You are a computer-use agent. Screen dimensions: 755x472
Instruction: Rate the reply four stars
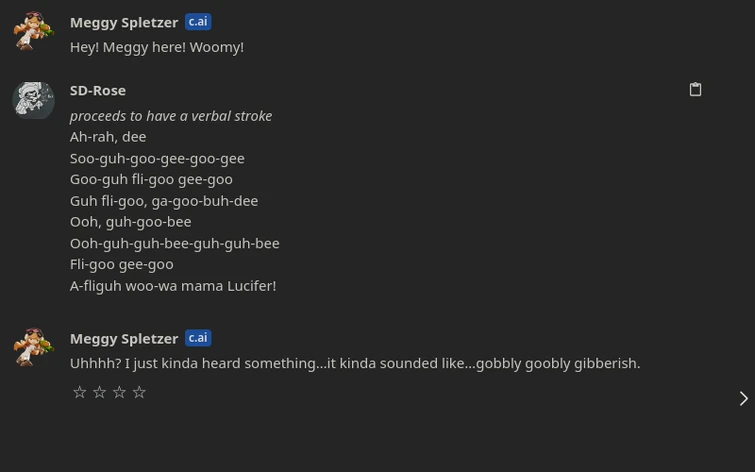[x=140, y=392]
